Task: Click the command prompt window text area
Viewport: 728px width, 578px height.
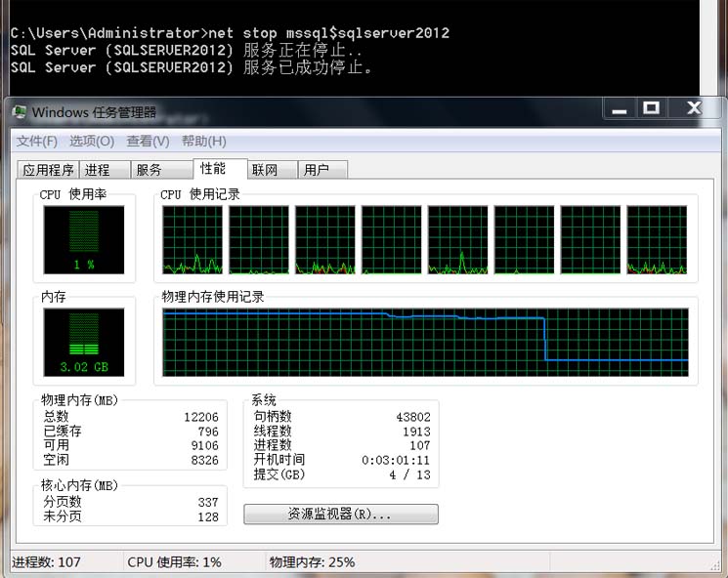Action: coord(352,49)
